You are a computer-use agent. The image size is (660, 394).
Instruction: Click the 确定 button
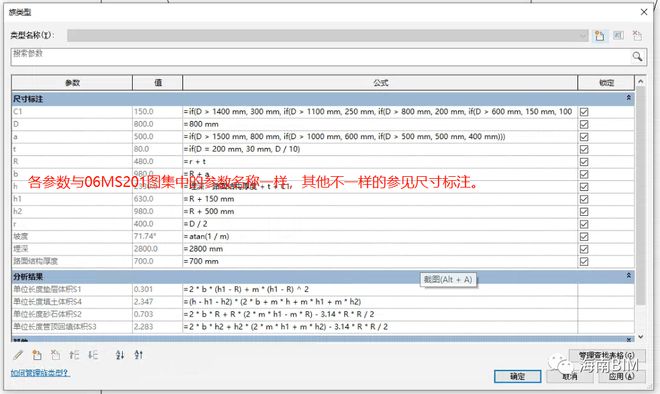click(517, 376)
